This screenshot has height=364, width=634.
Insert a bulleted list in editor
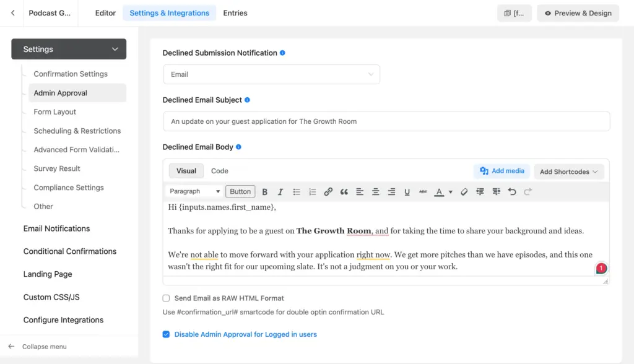(297, 192)
